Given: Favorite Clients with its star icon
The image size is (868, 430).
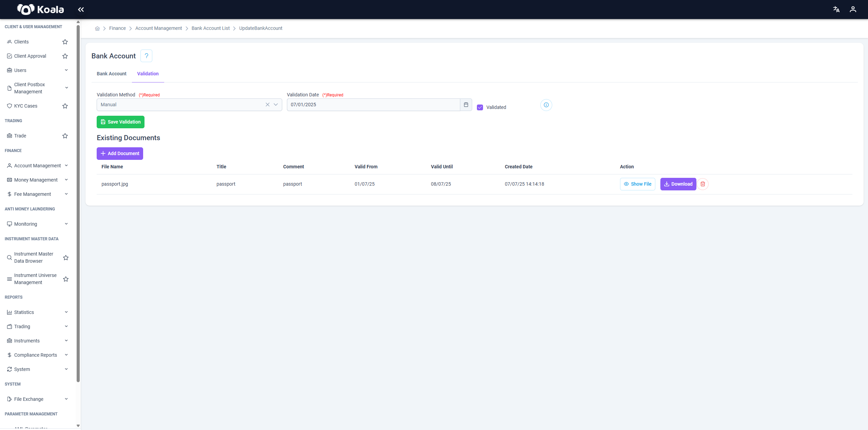Looking at the screenshot, I should pyautogui.click(x=65, y=42).
